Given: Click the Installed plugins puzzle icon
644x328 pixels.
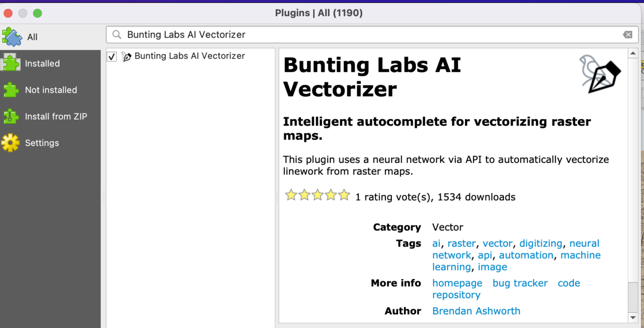Looking at the screenshot, I should pos(11,63).
